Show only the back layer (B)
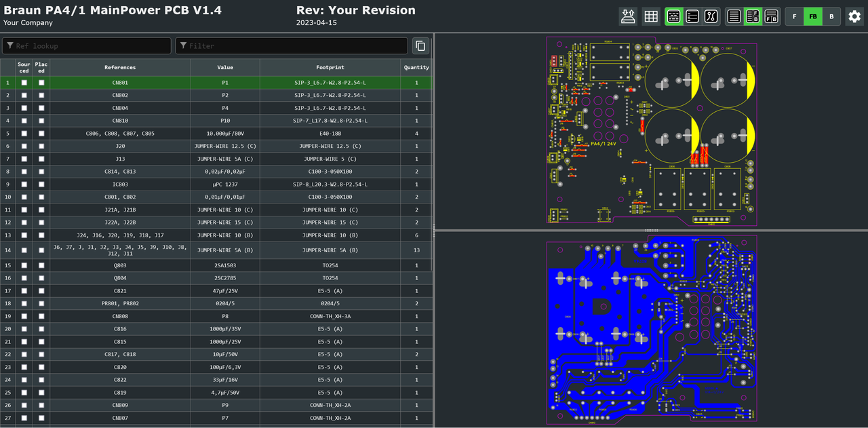Screen dimensions: 868x428 tap(831, 16)
